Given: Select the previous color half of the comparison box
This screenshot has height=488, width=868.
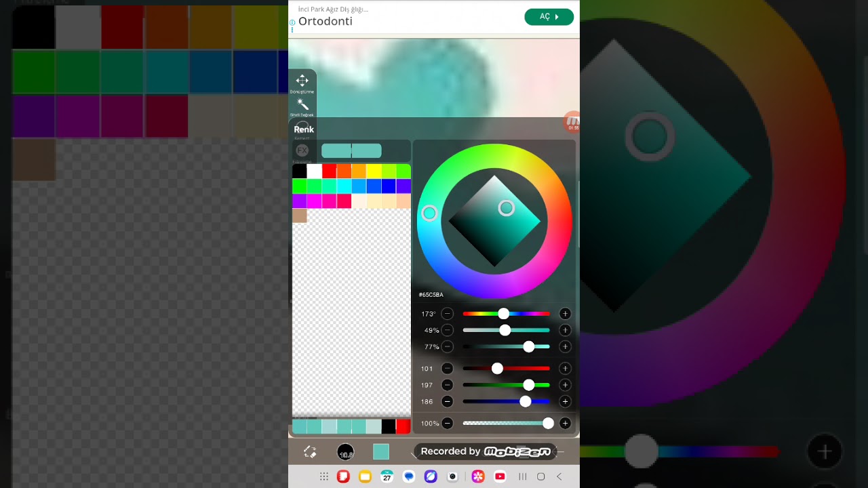Looking at the screenshot, I should (336, 150).
